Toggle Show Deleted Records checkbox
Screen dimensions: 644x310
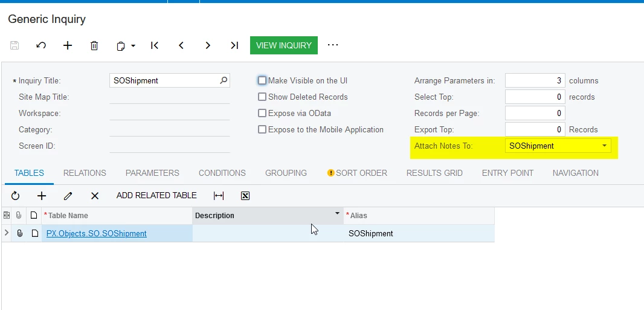click(x=262, y=97)
